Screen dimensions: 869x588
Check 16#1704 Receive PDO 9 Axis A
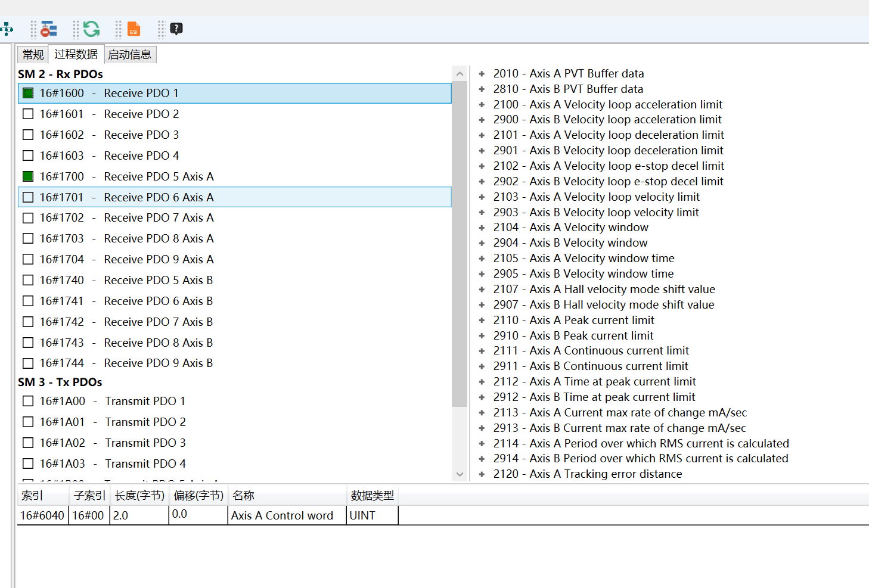pyautogui.click(x=28, y=259)
